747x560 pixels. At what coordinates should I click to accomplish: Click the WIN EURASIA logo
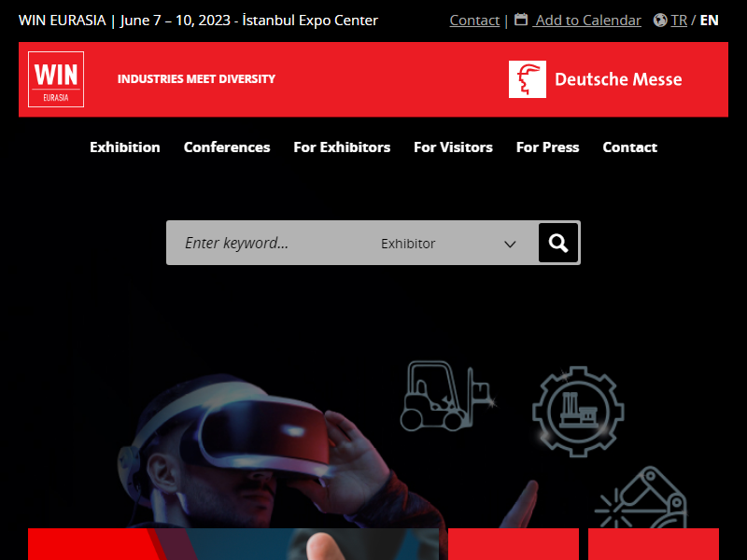[x=56, y=79]
